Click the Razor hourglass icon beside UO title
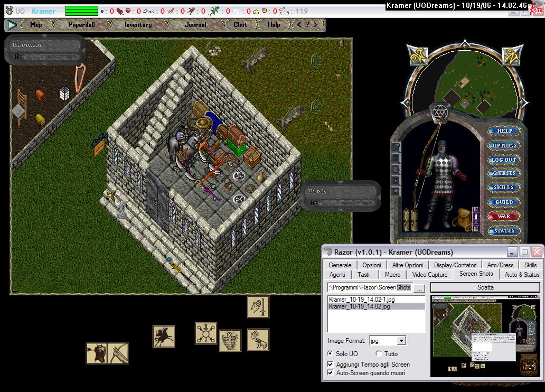The width and height of the screenshot is (545, 392). pos(10,11)
